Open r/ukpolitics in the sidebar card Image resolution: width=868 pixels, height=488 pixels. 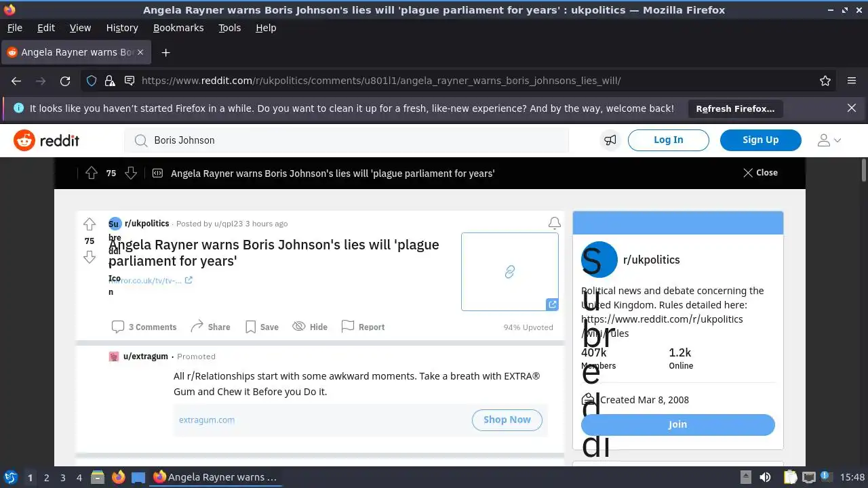click(x=651, y=260)
